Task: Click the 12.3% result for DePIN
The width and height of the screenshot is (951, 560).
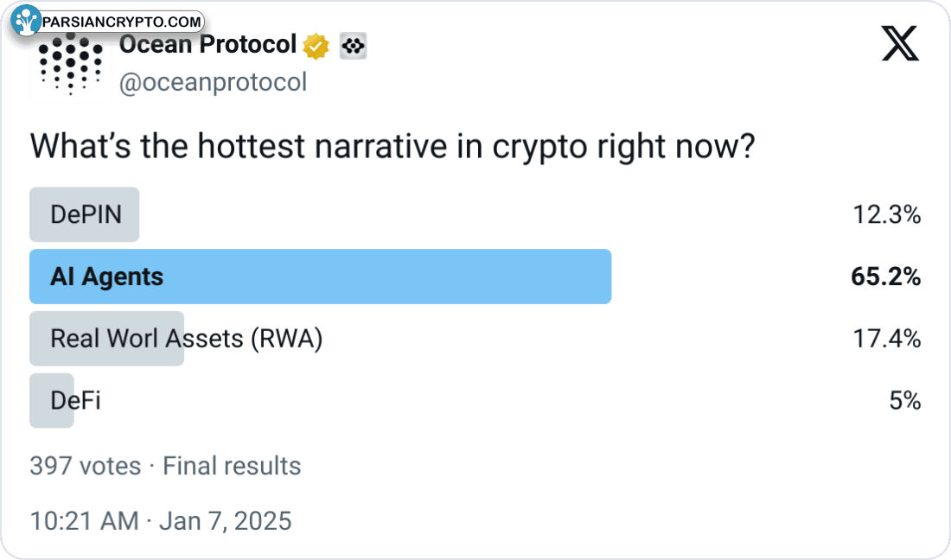Action: coord(886,214)
